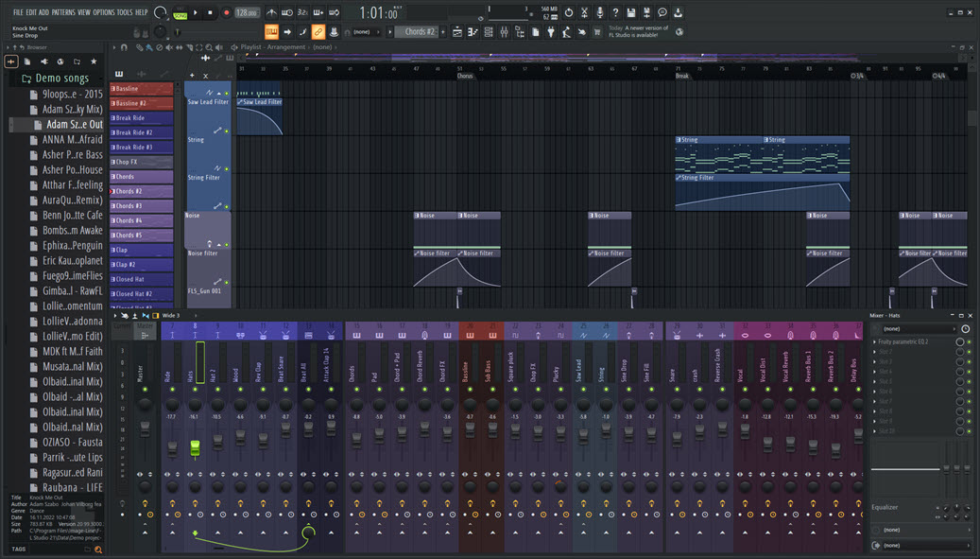Toggle mute LED on Bassline mixer track
Screen dimensions: 980x559
click(x=470, y=390)
